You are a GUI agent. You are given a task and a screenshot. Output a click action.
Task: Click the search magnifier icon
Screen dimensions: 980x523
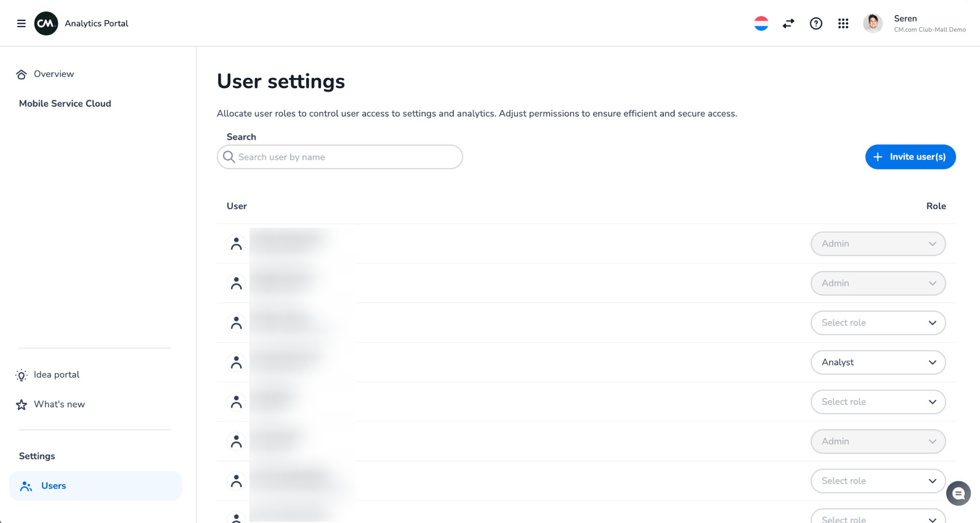click(229, 157)
